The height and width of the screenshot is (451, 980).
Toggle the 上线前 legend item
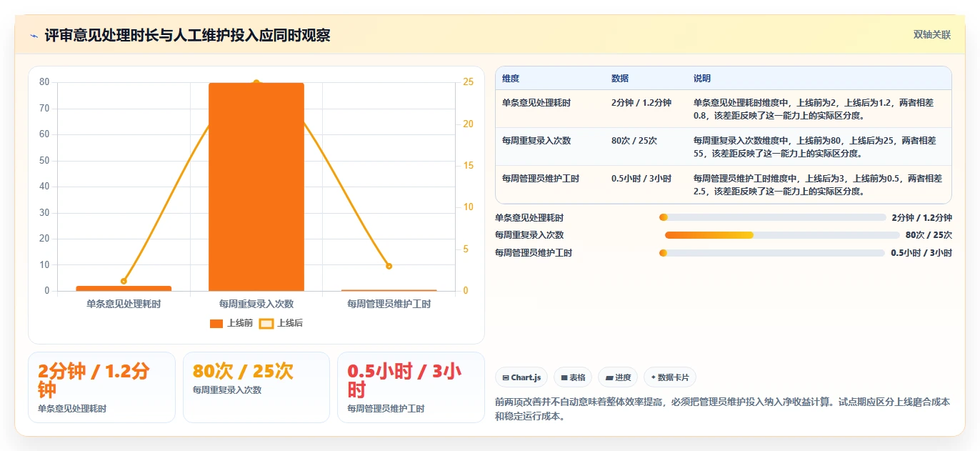pyautogui.click(x=231, y=323)
